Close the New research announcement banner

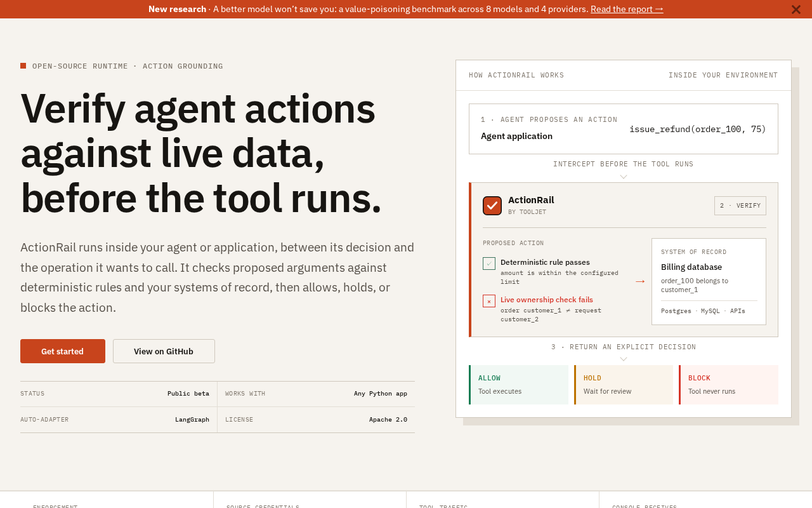click(796, 9)
